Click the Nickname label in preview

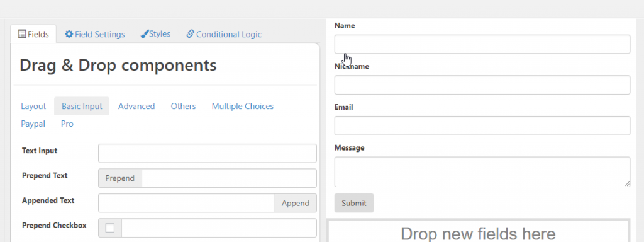click(x=352, y=66)
